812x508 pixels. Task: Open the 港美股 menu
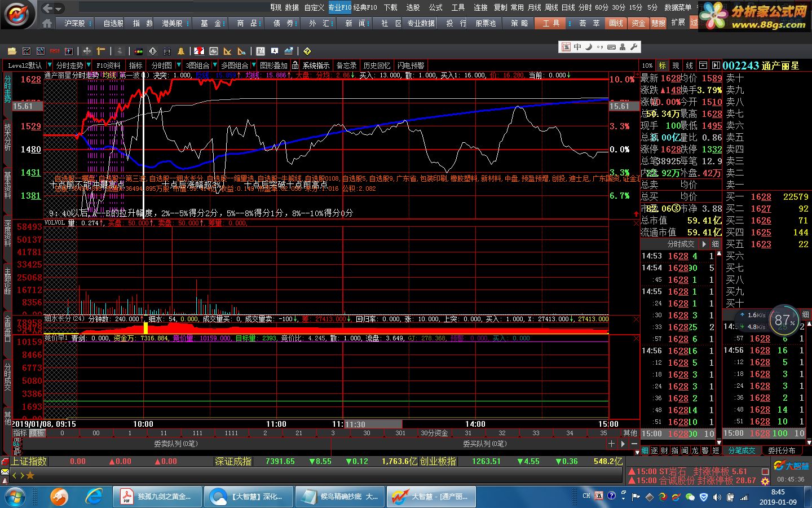point(172,23)
